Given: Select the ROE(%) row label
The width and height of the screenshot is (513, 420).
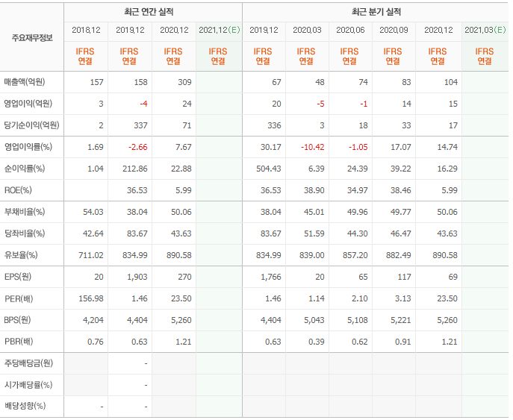Looking at the screenshot, I should click(18, 190).
